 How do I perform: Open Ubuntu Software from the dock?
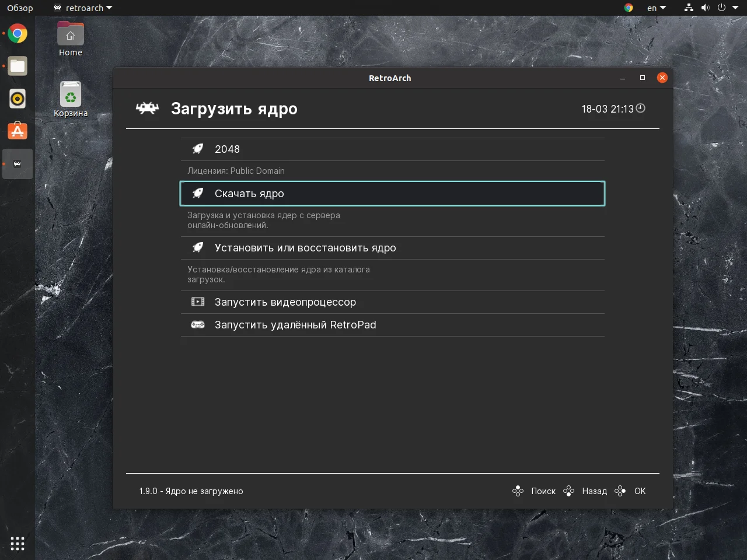[18, 131]
